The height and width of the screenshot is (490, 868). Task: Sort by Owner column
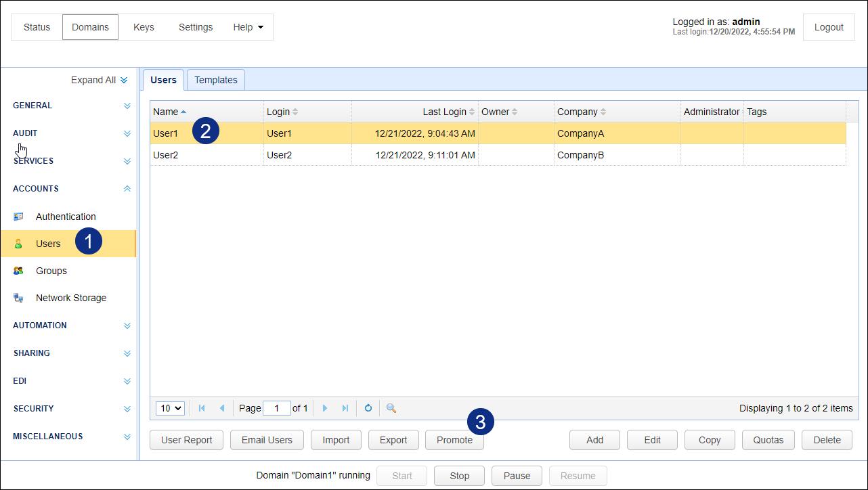(515, 112)
